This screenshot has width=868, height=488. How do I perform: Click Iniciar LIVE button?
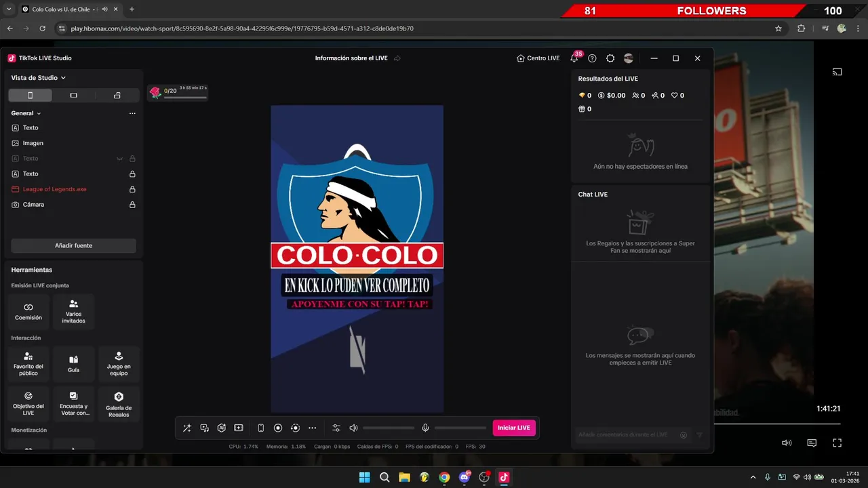(514, 428)
